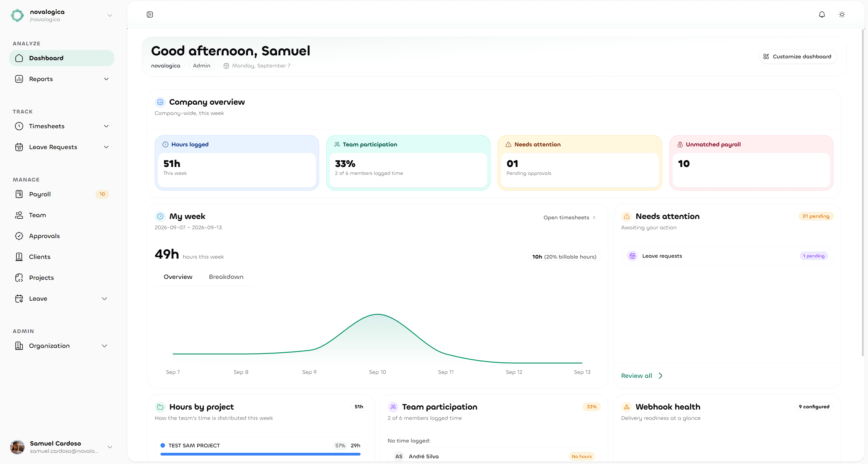Click the Projects code-file icon
Viewport: 868px width, 464px height.
pyautogui.click(x=19, y=277)
